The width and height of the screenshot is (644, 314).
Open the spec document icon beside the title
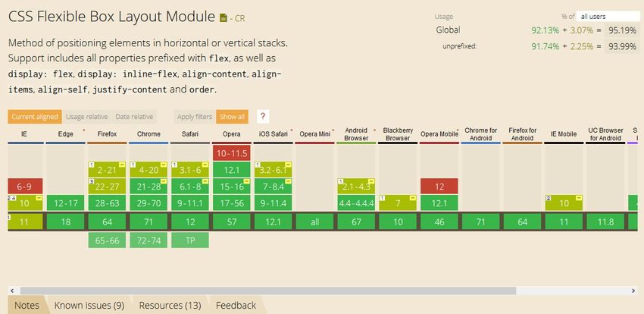pyautogui.click(x=224, y=17)
